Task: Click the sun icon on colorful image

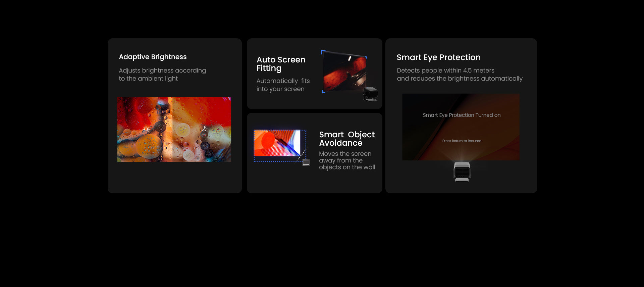Action: (x=146, y=129)
